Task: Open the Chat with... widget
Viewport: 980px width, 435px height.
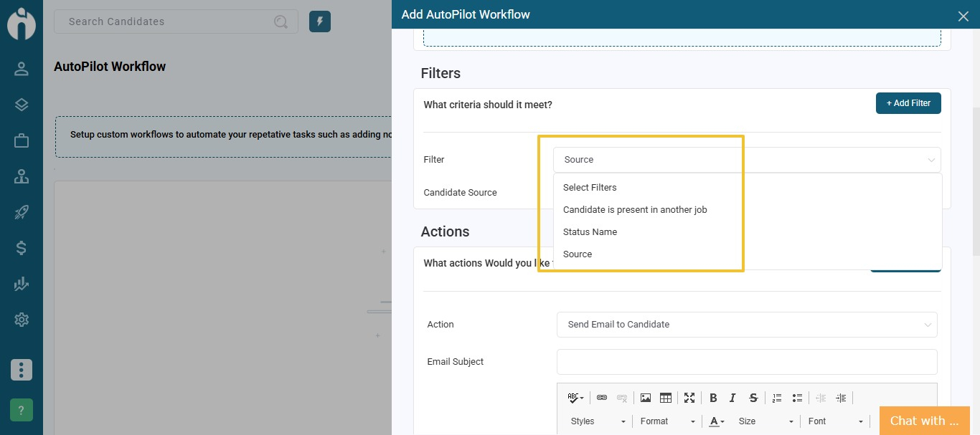Action: [x=924, y=421]
